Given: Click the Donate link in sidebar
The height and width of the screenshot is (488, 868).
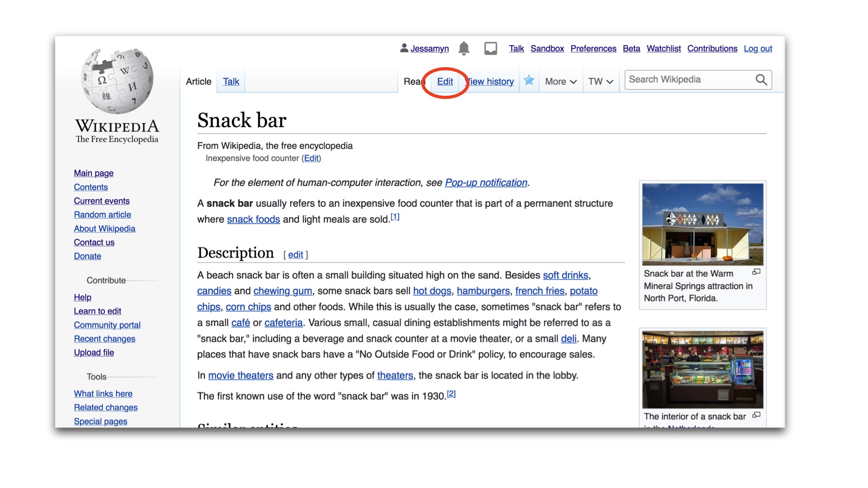Looking at the screenshot, I should coord(87,256).
